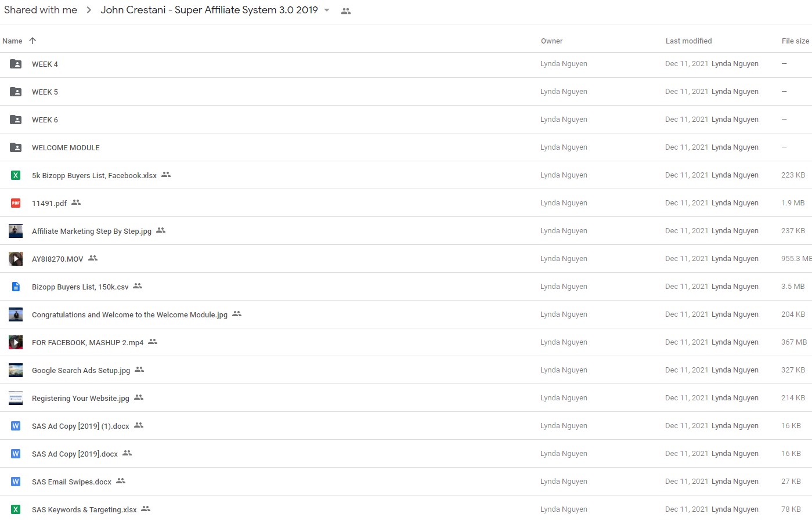Click Registering Your Website image thumbnail

(x=16, y=398)
